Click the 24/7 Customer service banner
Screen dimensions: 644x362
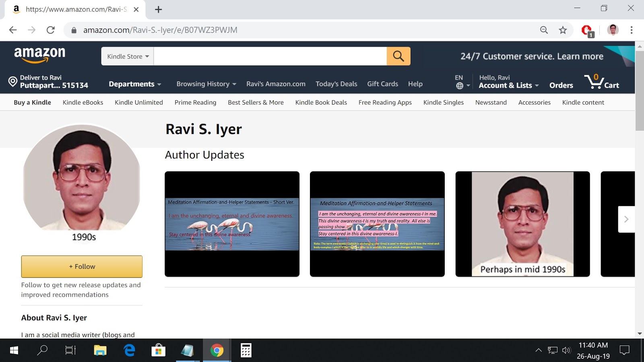(x=532, y=56)
